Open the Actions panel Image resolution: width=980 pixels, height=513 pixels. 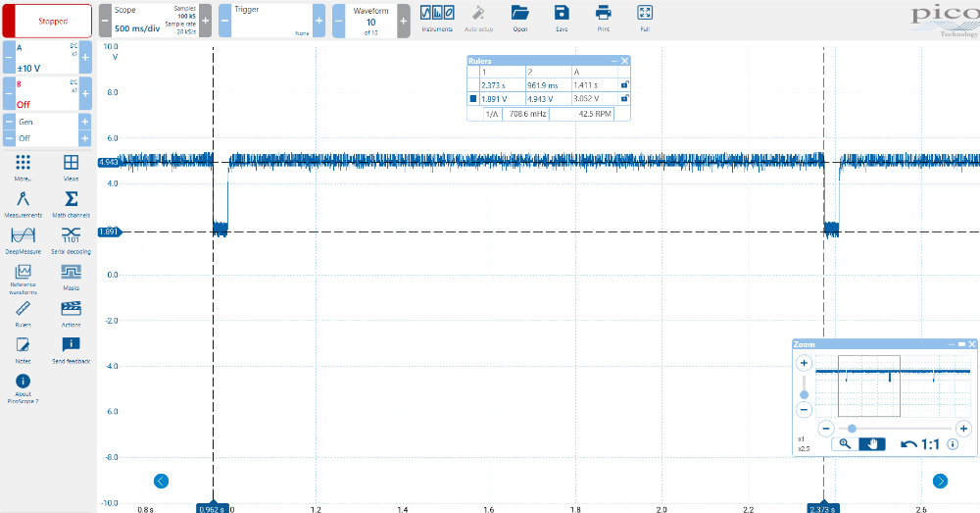pyautogui.click(x=71, y=310)
